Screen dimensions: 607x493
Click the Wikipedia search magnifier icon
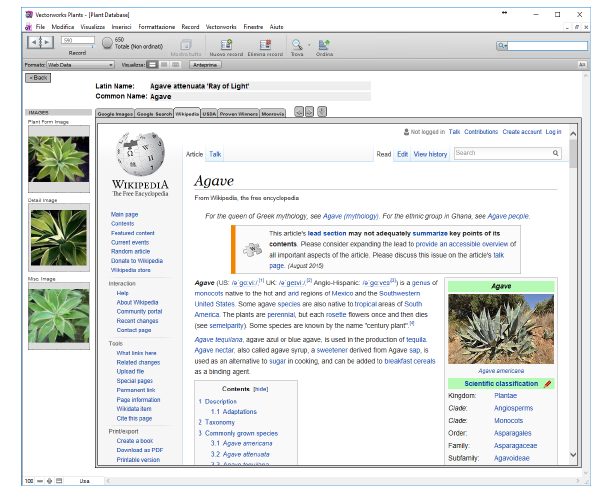tap(555, 153)
